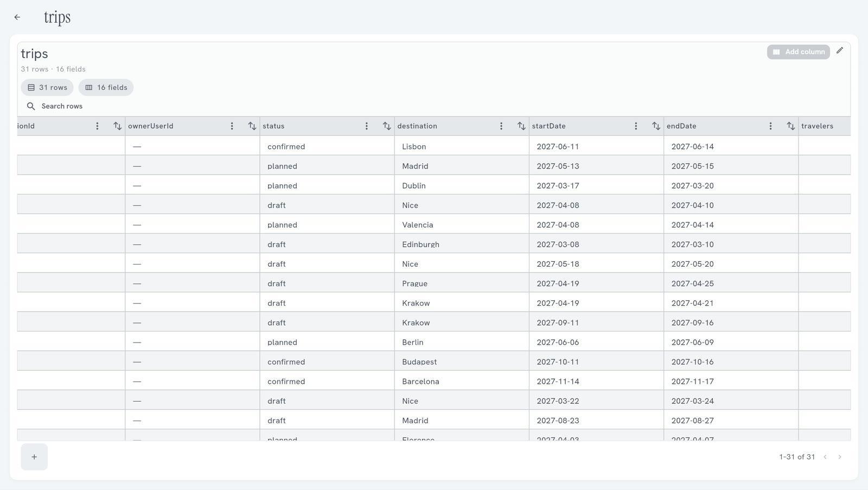Click the 1-31 of 31 pagination label

coord(797,457)
